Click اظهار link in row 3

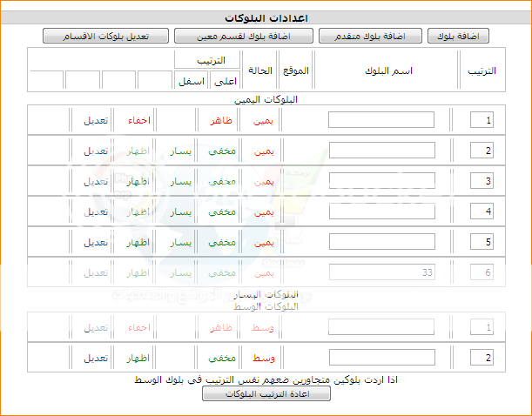pyautogui.click(x=138, y=182)
